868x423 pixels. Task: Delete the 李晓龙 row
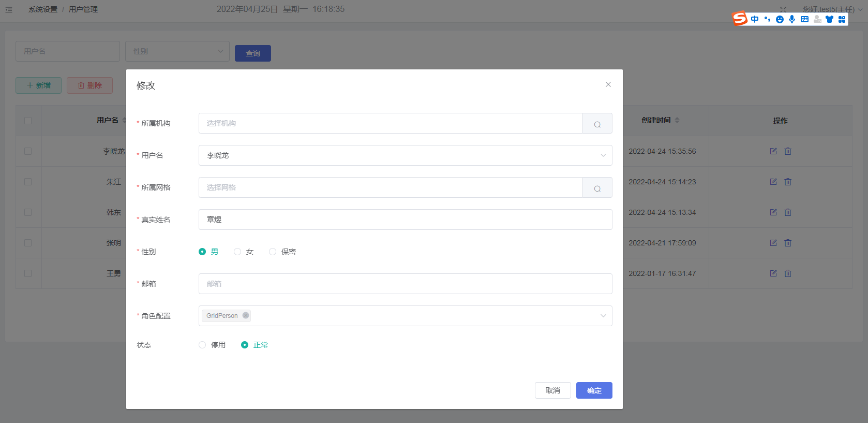pos(788,151)
